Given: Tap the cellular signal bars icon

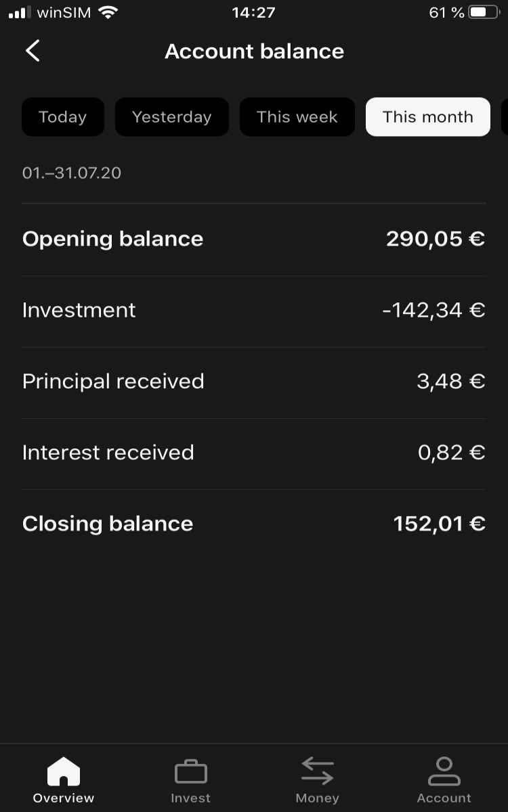Looking at the screenshot, I should [20, 13].
